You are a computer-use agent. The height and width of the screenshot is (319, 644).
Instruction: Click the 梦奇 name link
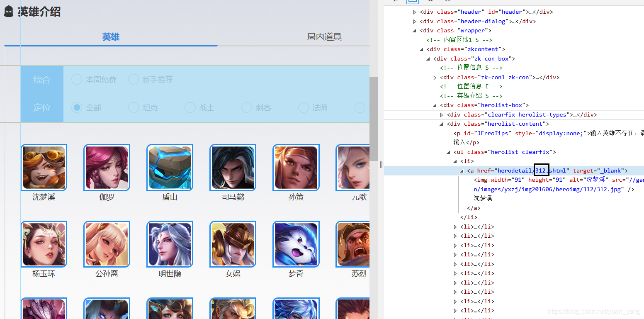(296, 274)
